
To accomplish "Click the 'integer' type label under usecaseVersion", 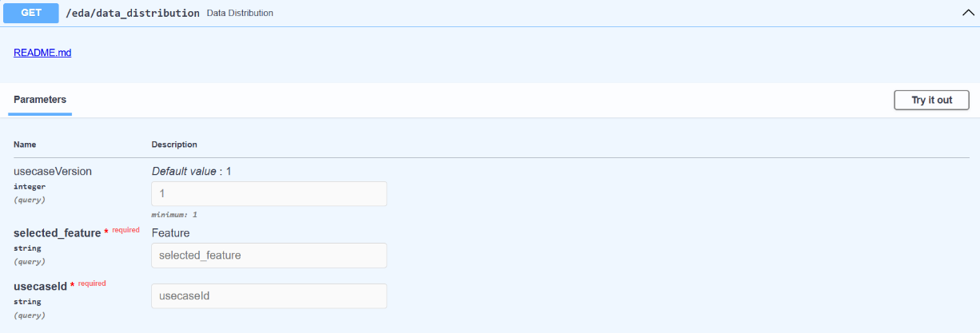I will (x=30, y=187).
